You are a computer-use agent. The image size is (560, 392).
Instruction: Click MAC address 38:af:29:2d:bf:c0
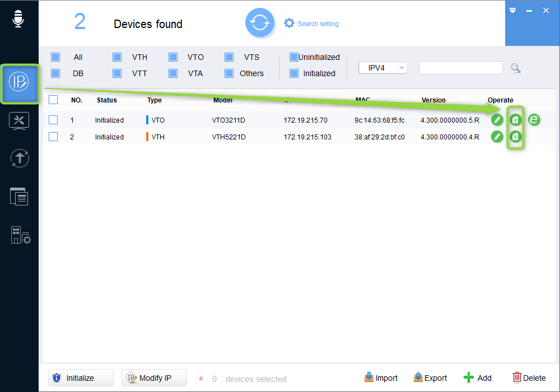379,137
